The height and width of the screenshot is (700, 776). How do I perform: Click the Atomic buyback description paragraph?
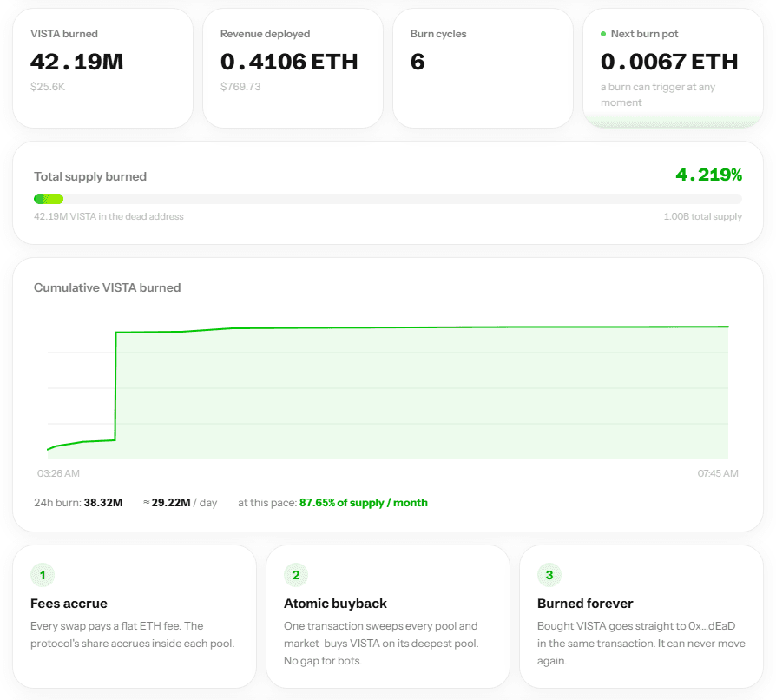click(x=381, y=643)
